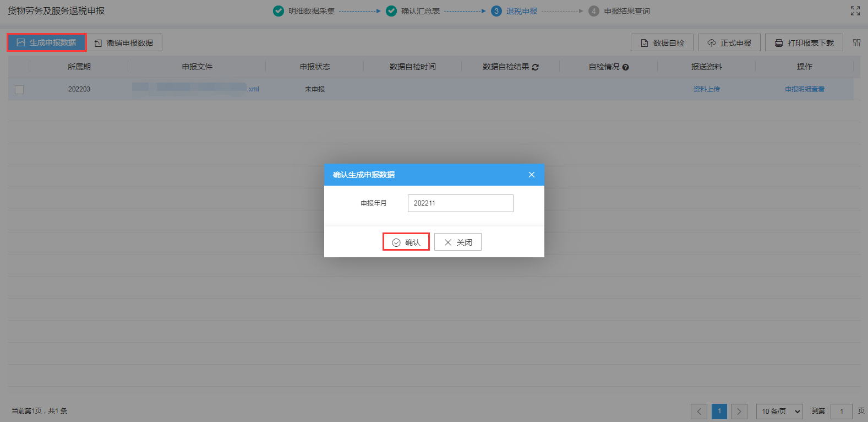Click 正式申报 formal declaration button
The image size is (868, 422).
coord(729,42)
